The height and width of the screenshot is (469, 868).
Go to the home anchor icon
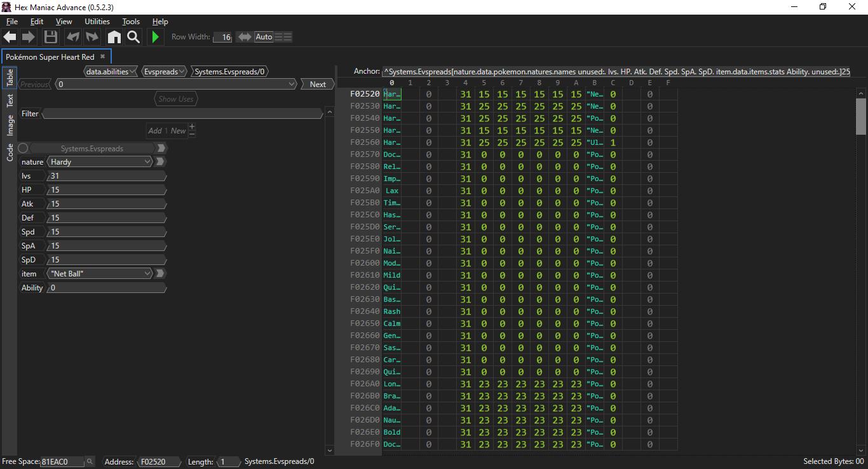(x=114, y=37)
